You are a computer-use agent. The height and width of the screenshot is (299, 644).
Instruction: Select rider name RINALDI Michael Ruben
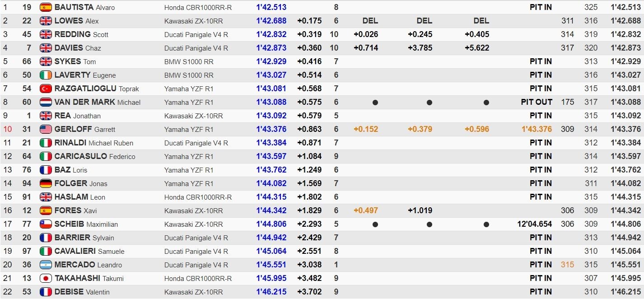coord(94,143)
